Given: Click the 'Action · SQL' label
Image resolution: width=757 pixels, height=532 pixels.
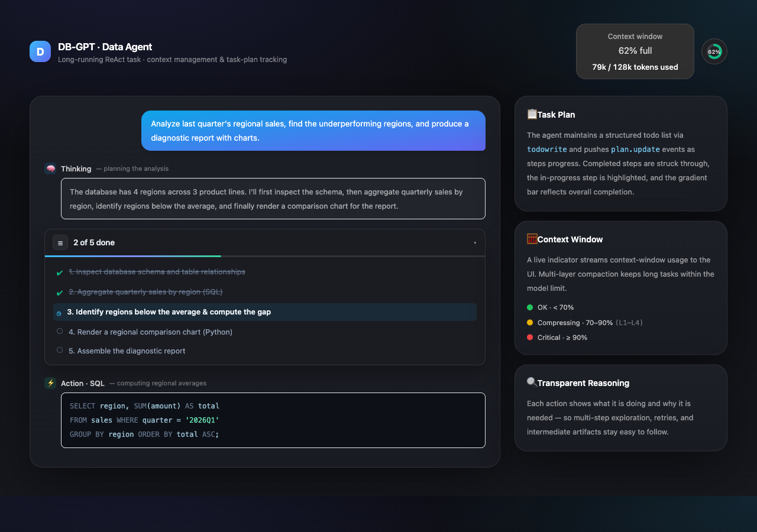Looking at the screenshot, I should [x=83, y=383].
